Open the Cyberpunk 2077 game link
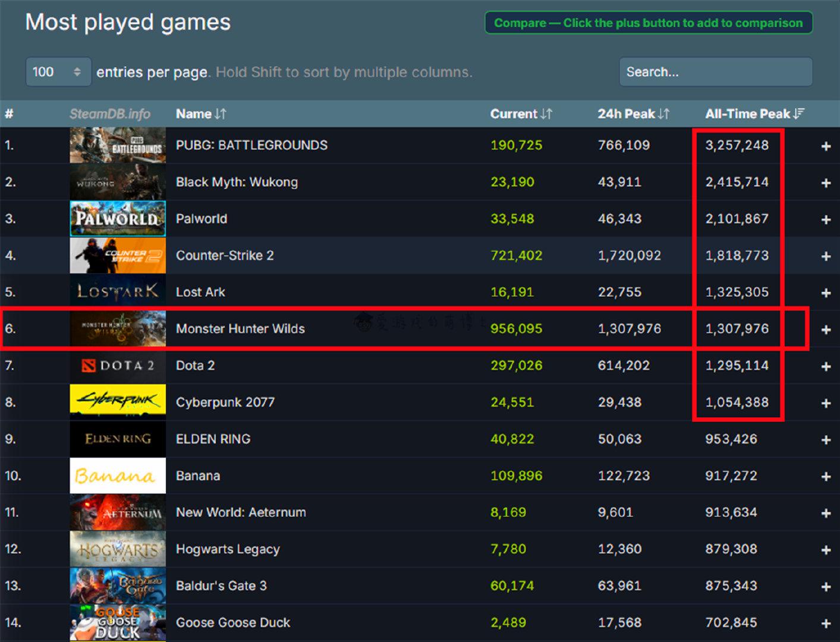840x642 pixels. tap(225, 402)
